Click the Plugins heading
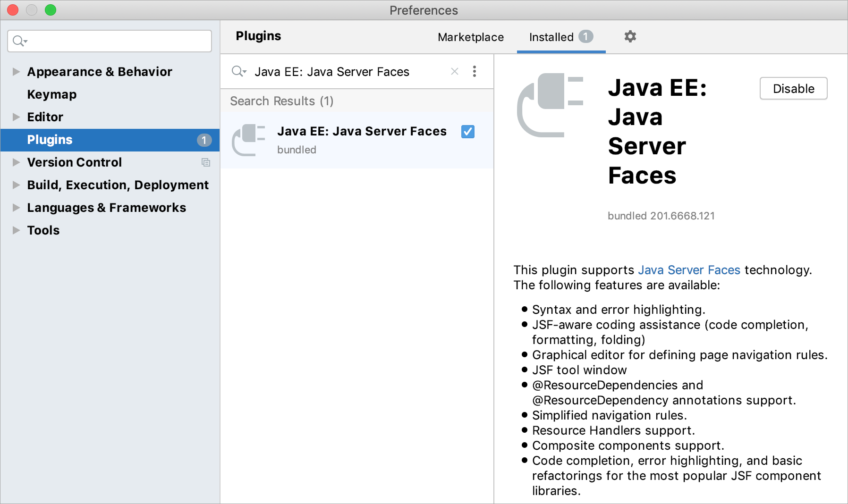 pyautogui.click(x=258, y=36)
